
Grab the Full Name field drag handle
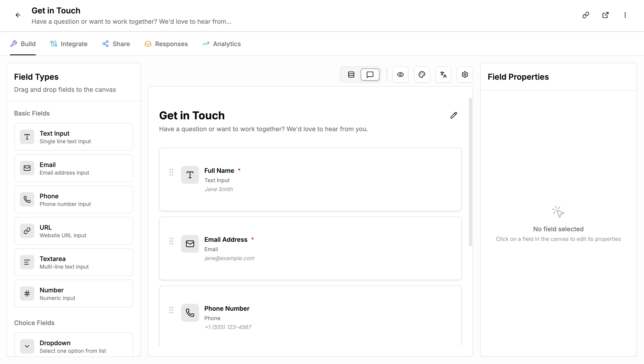(x=171, y=172)
